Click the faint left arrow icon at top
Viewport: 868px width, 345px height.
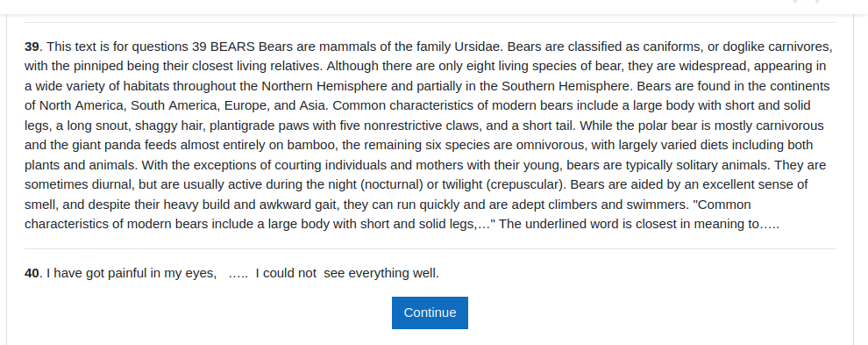[x=795, y=3]
